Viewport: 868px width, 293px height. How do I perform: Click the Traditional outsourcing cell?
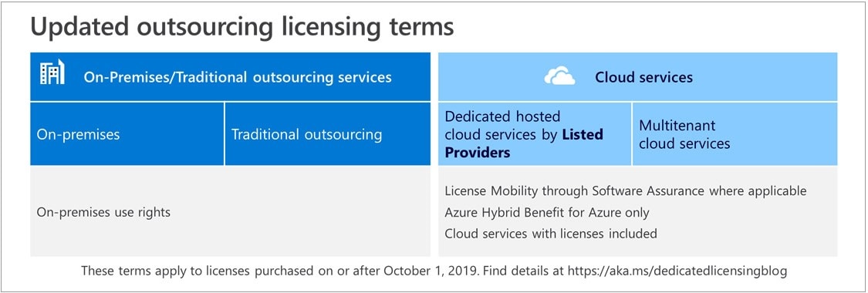tap(328, 134)
